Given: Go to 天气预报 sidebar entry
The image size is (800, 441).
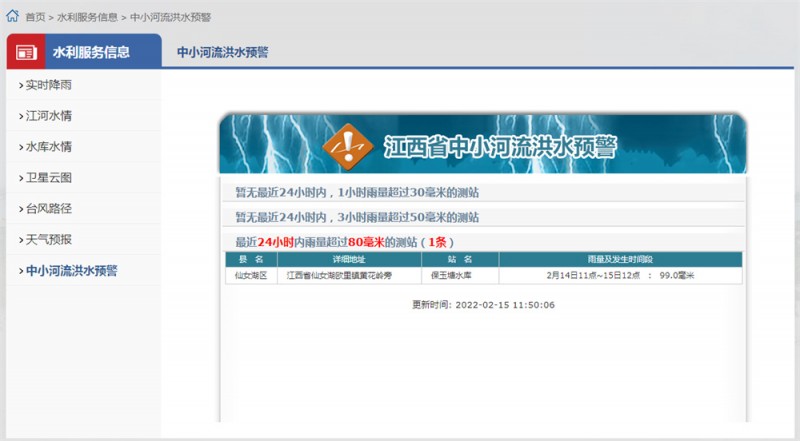Looking at the screenshot, I should click(48, 239).
